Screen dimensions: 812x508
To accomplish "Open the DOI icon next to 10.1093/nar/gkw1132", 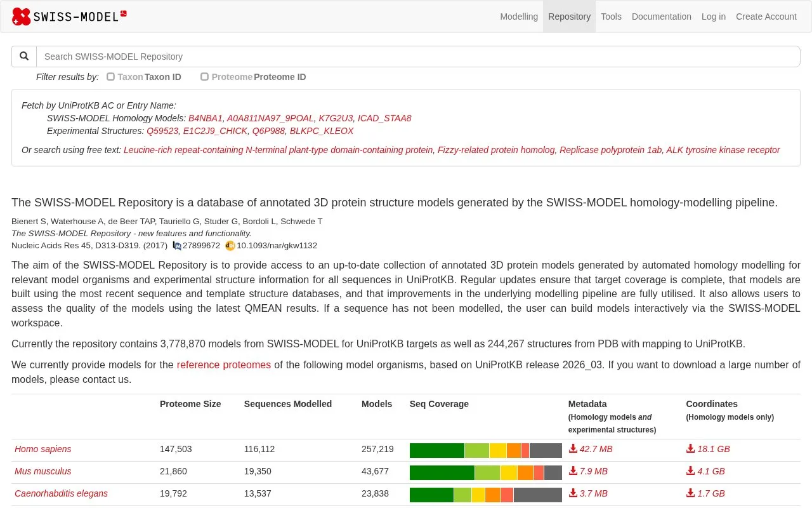I will (x=230, y=246).
